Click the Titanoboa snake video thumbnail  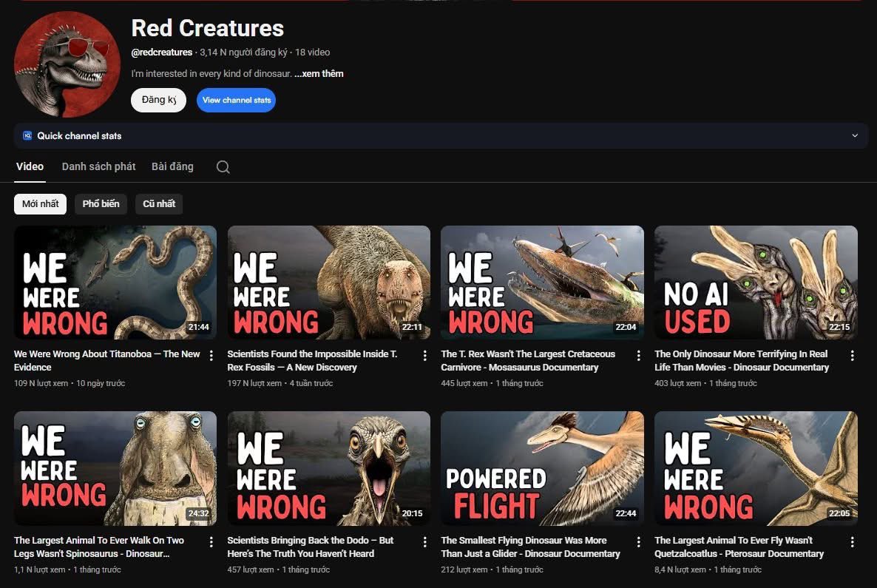[x=115, y=283]
